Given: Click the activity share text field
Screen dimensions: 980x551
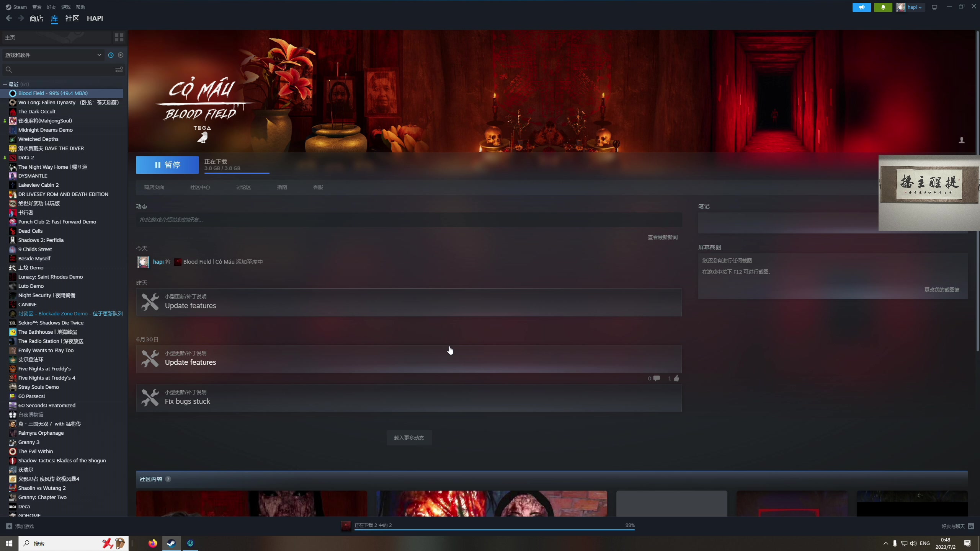Looking at the screenshot, I should (x=408, y=220).
